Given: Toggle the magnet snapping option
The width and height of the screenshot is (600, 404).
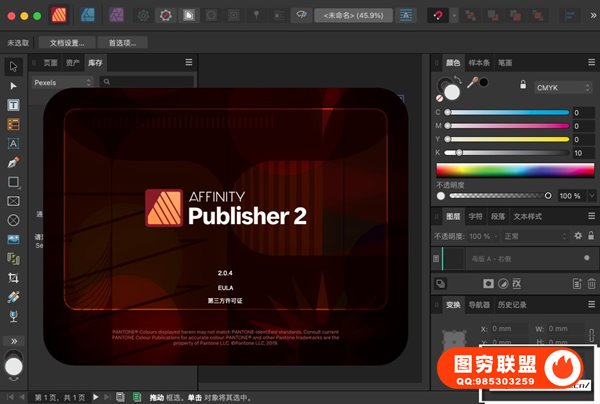Looking at the screenshot, I should 436,16.
